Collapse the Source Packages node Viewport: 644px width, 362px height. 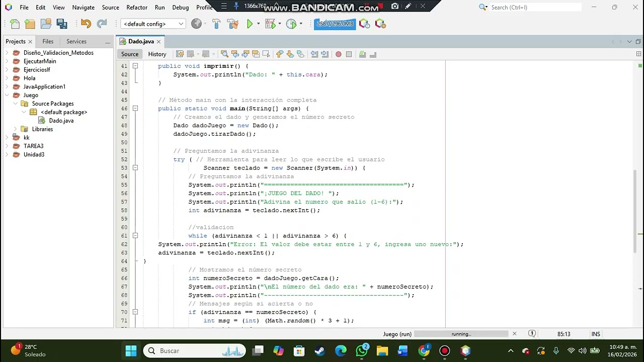click(x=16, y=104)
